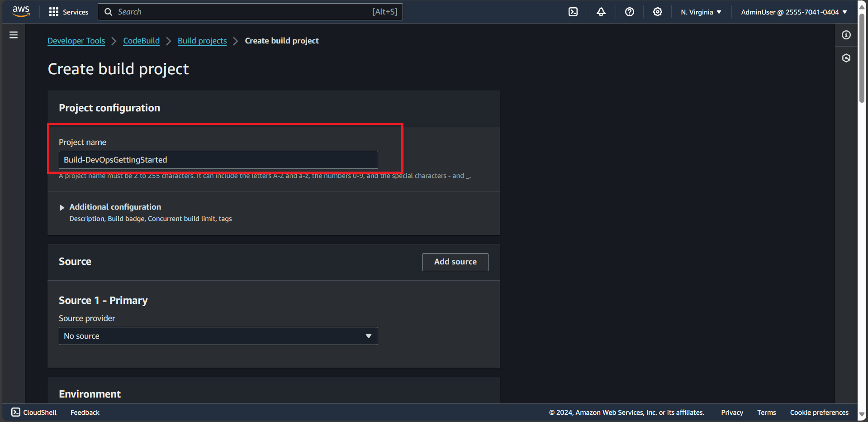This screenshot has width=868, height=422.
Task: Open the Services grid menu
Action: (54, 12)
